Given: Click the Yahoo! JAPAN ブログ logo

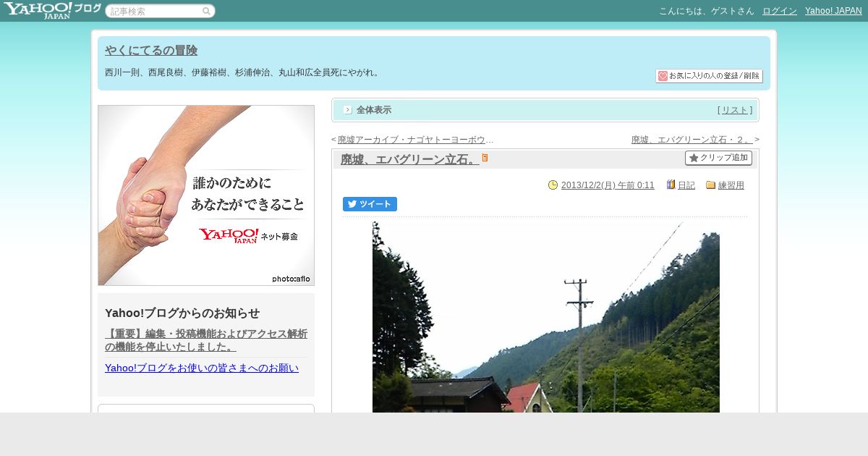Looking at the screenshot, I should (52, 10).
